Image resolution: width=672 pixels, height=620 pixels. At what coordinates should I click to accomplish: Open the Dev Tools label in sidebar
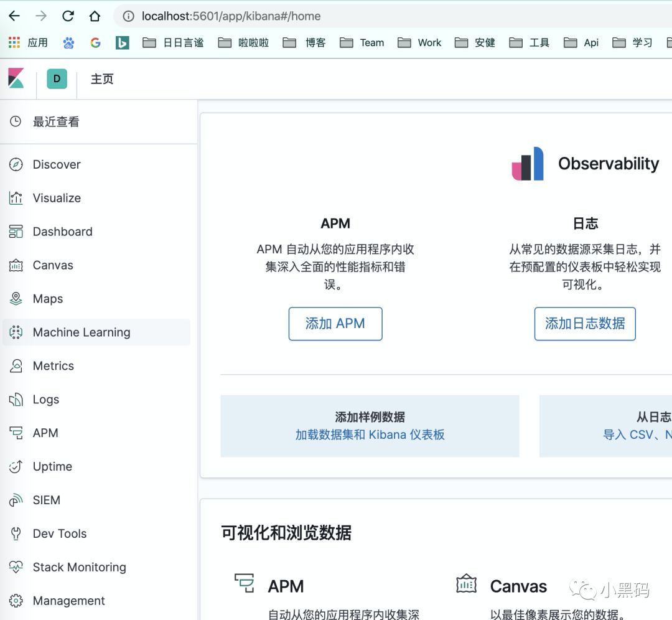60,533
